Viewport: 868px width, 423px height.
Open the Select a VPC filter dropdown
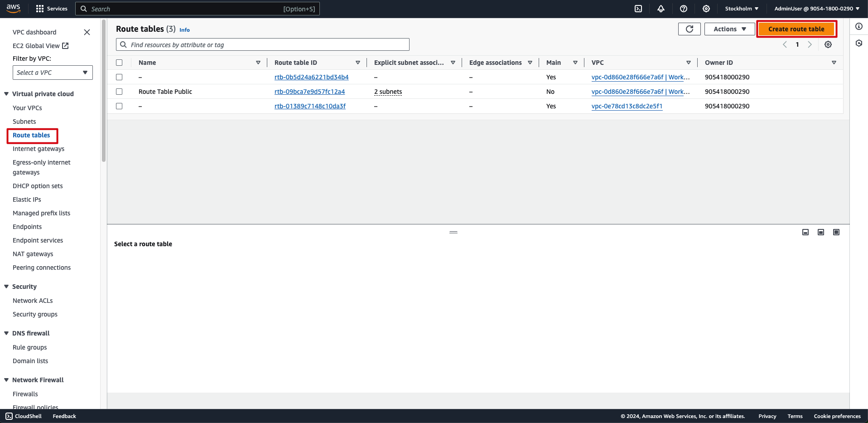pos(53,73)
